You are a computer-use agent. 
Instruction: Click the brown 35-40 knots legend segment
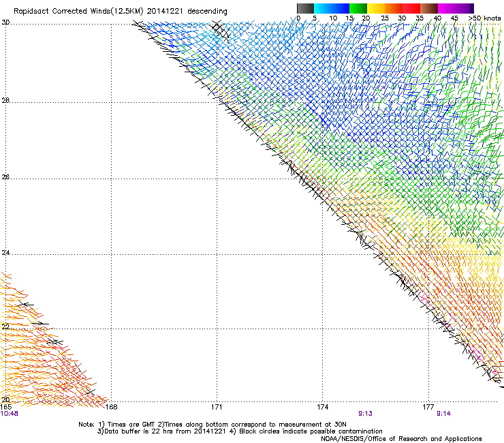pos(429,8)
